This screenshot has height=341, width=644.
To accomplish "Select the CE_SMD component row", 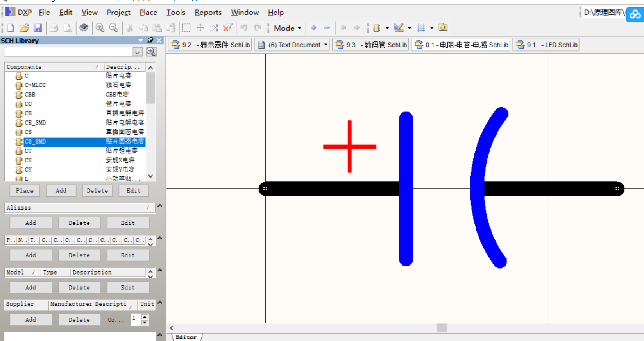I will 75,122.
